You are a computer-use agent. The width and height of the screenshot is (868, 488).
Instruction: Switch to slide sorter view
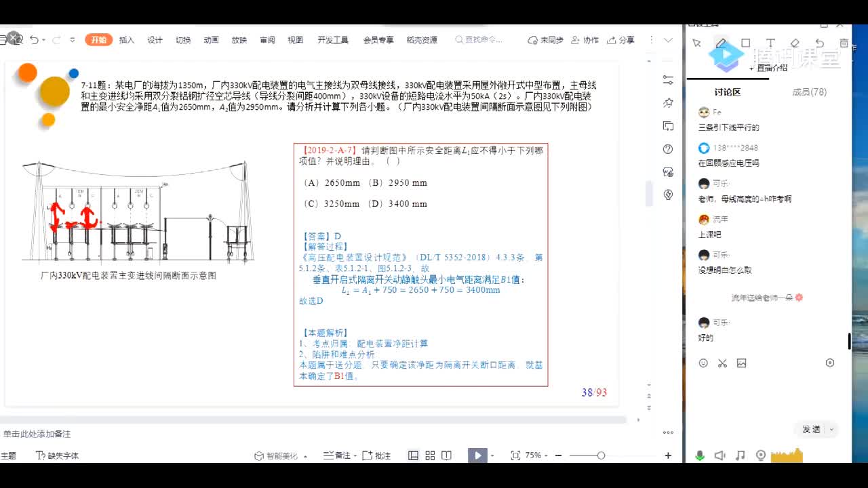click(430, 455)
